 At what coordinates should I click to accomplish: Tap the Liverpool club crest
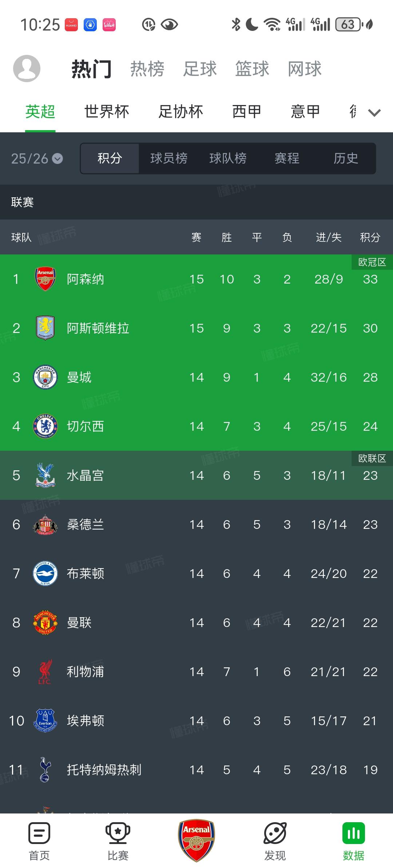click(45, 672)
